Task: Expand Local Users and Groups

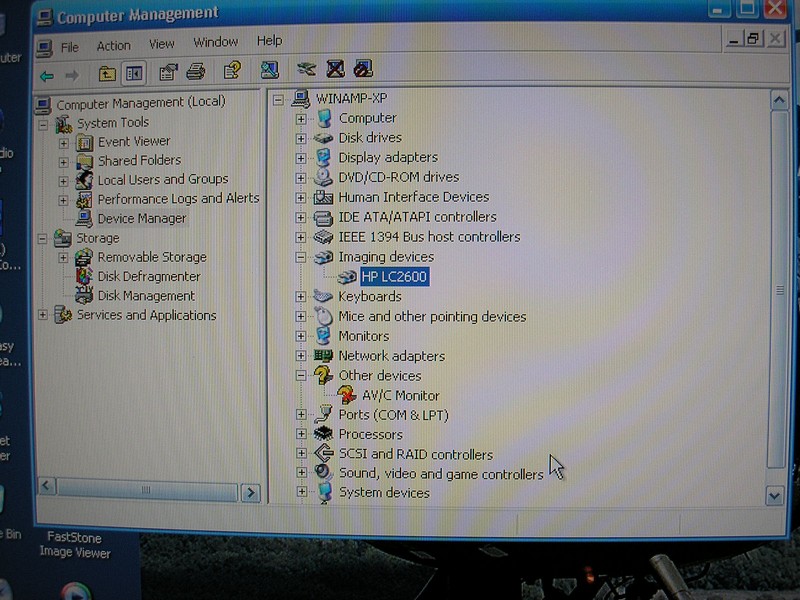Action: pyautogui.click(x=63, y=181)
